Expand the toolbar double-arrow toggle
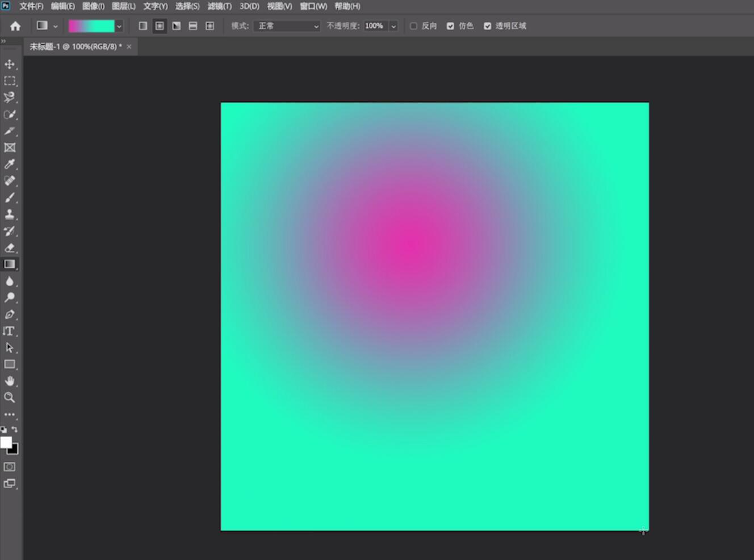This screenshot has height=560, width=754. pyautogui.click(x=3, y=41)
